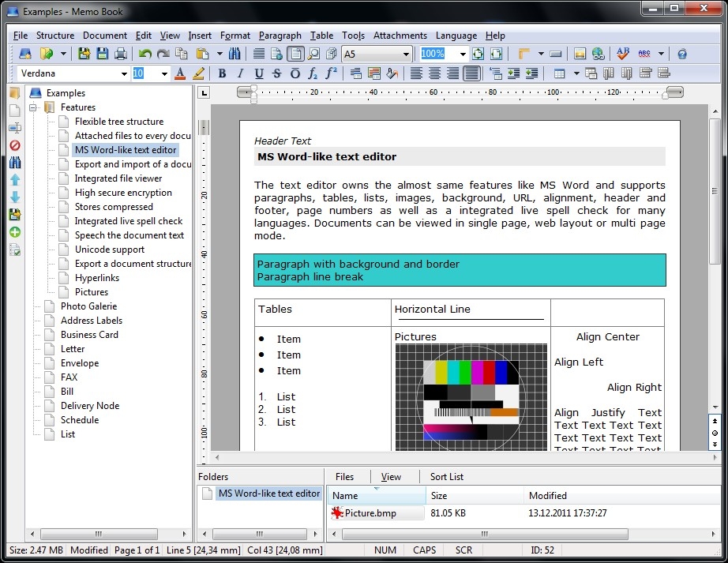Screen dimensions: 728x563
Task: Open the Language menu
Action: click(456, 36)
